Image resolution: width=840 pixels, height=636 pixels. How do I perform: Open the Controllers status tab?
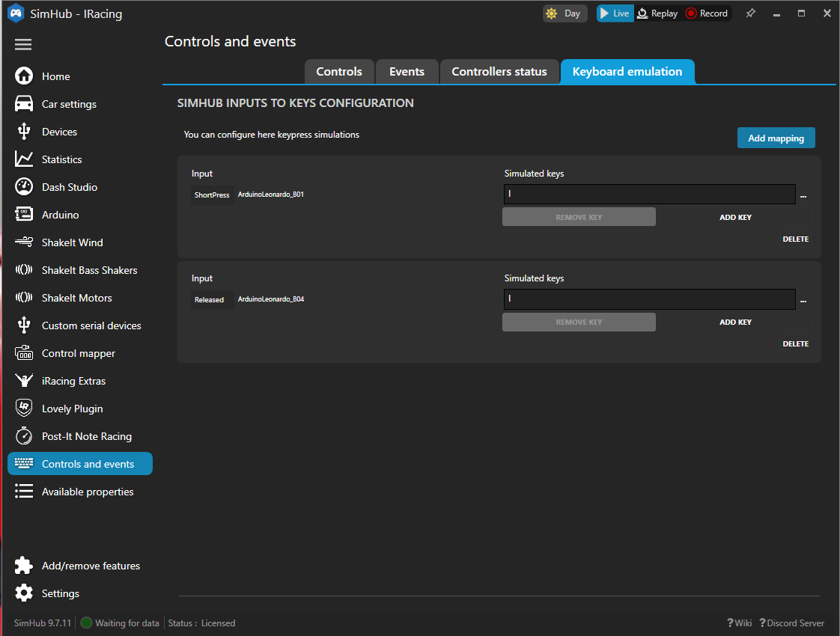click(x=499, y=72)
